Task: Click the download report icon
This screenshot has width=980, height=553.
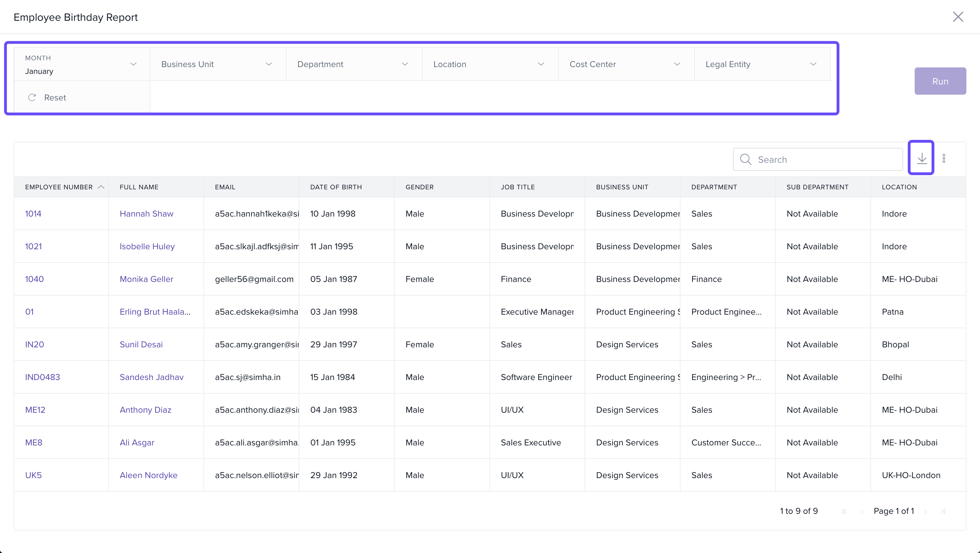Action: (921, 158)
